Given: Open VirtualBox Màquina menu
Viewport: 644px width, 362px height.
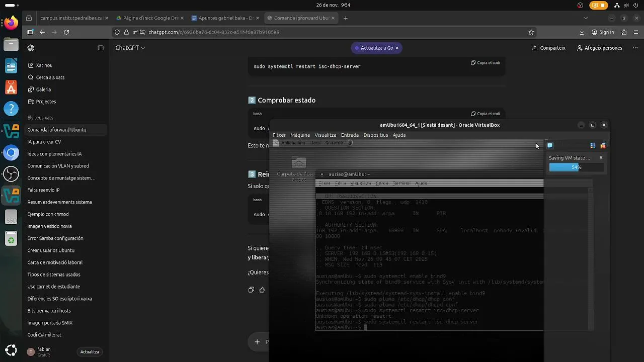Looking at the screenshot, I should (300, 135).
